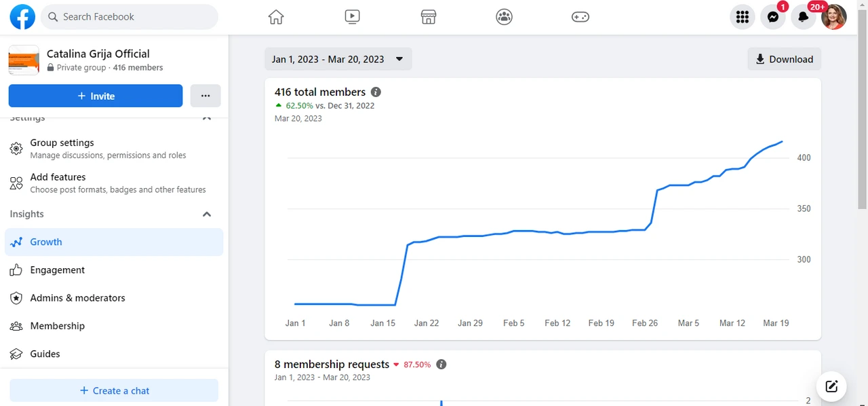Open the date range dropdown

pos(338,59)
